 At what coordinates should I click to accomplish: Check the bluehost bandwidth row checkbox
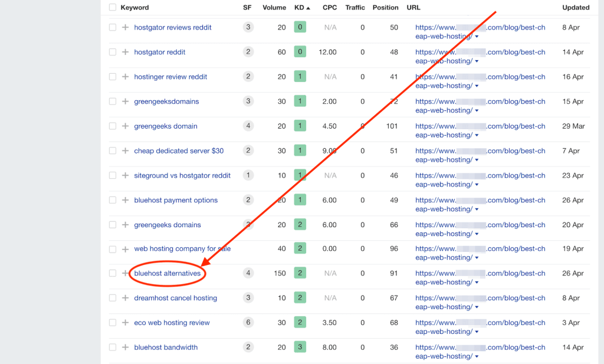(113, 347)
